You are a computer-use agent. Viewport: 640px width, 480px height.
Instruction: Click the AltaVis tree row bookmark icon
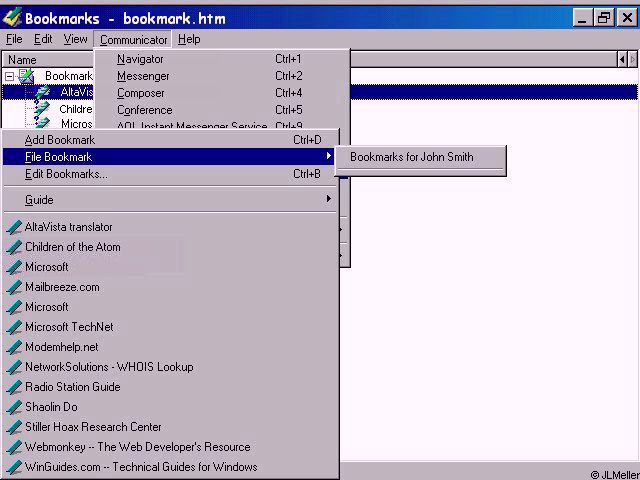tap(42, 92)
